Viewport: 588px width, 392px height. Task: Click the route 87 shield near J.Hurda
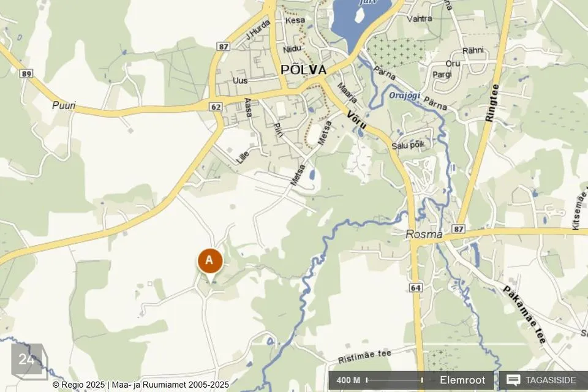tap(224, 47)
